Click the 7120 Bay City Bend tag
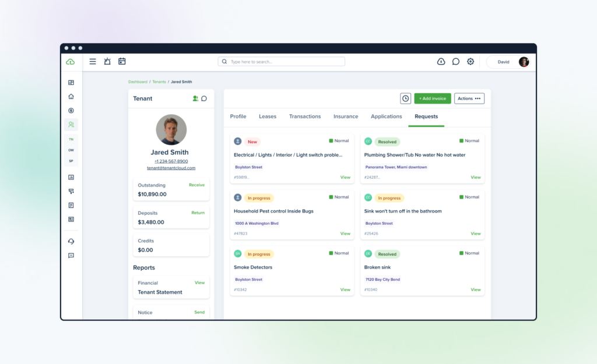Image resolution: width=597 pixels, height=364 pixels. click(382, 280)
